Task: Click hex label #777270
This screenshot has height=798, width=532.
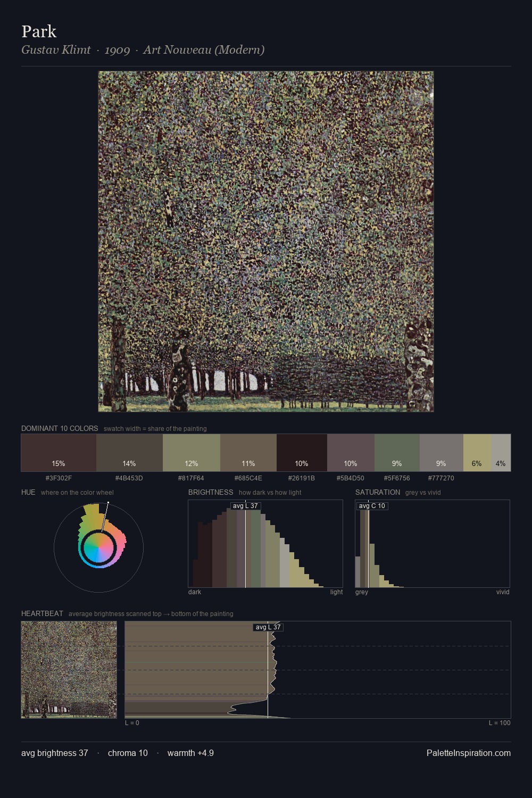Action: pyautogui.click(x=442, y=478)
